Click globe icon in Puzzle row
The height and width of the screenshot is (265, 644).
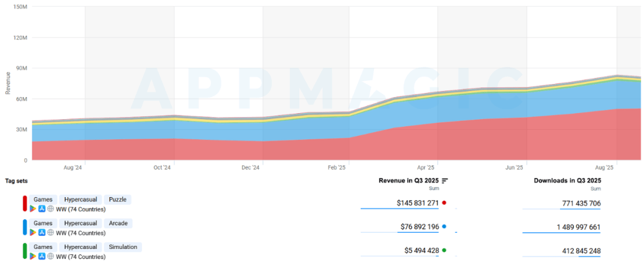51,209
